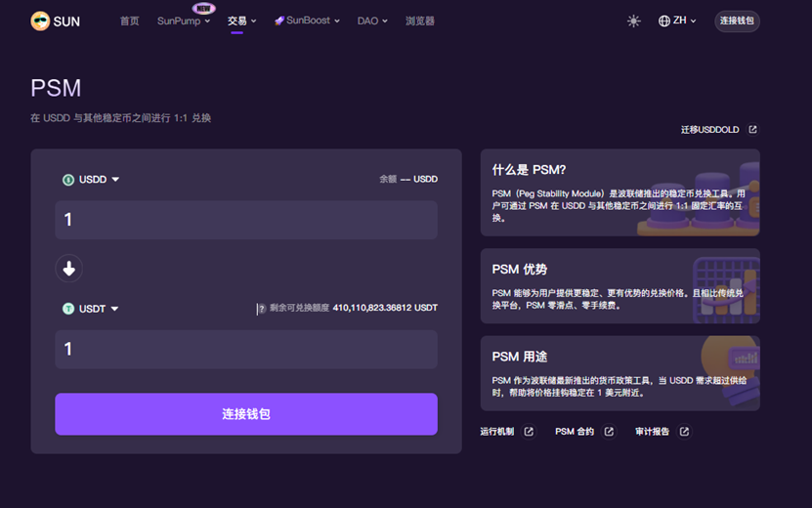Go to the 首页 tab

pos(129,21)
